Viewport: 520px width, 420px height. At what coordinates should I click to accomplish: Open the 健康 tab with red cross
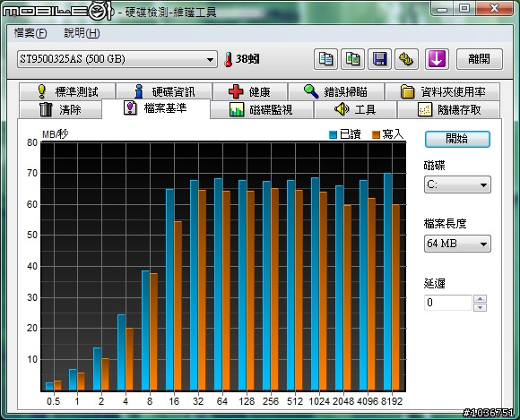click(250, 91)
